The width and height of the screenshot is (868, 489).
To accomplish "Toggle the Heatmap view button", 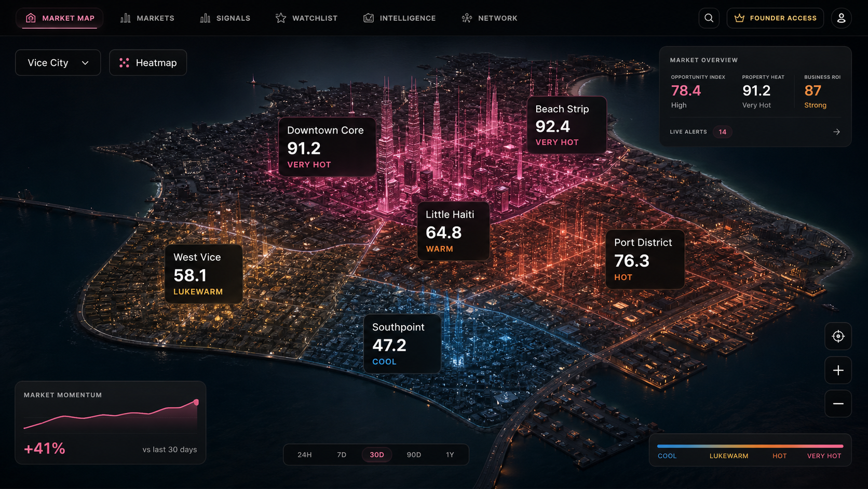I will 148,62.
